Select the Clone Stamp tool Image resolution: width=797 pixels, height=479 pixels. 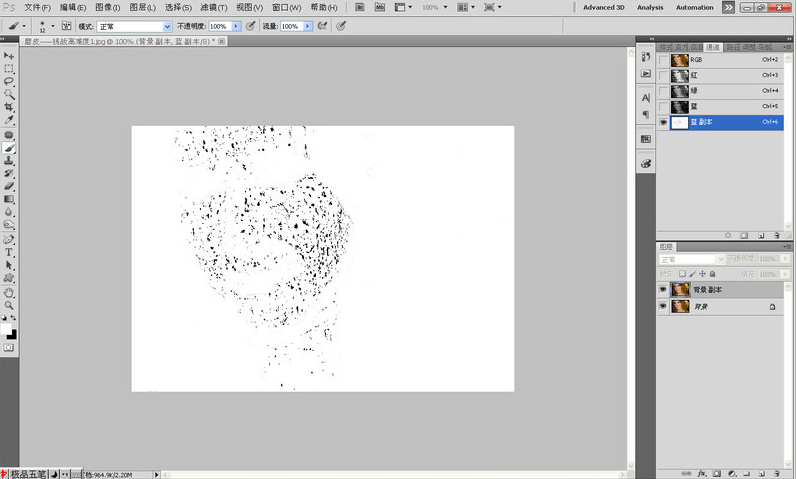pos(9,160)
